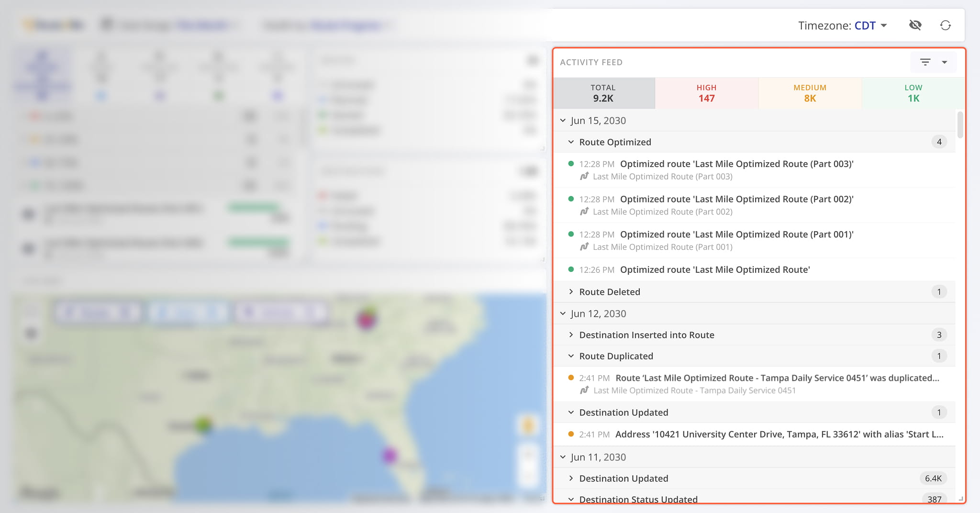The image size is (980, 513).
Task: Collapse the Jun 12, 2030 group
Action: coord(563,313)
